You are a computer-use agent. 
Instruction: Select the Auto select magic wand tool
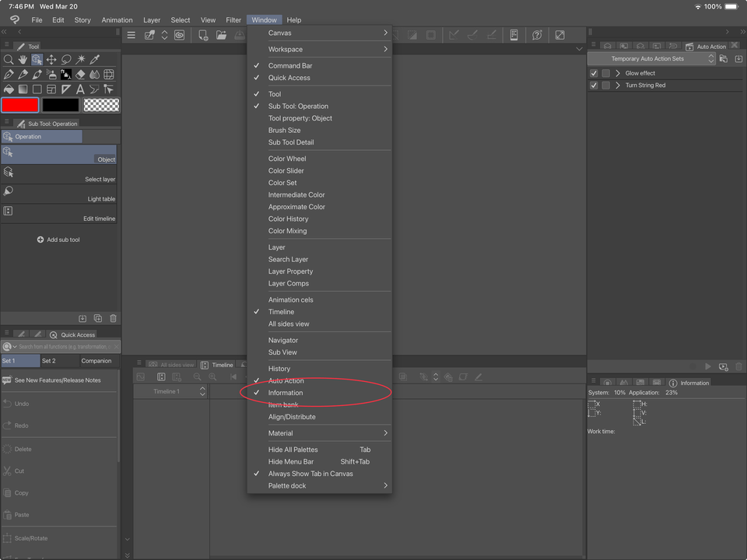80,60
